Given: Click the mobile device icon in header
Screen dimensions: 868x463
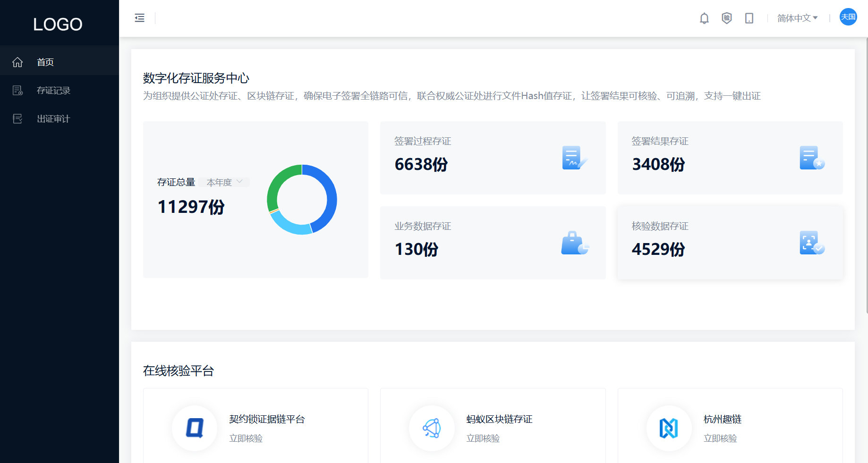Looking at the screenshot, I should point(749,18).
